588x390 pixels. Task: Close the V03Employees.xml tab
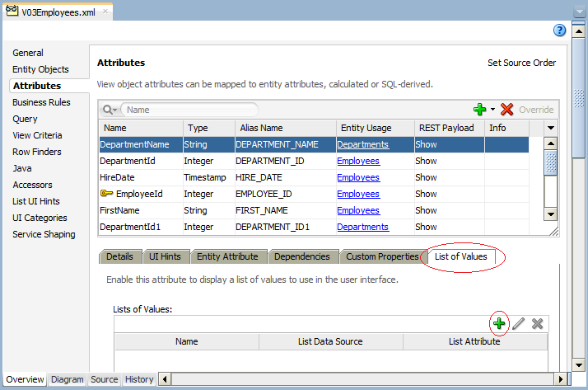[x=105, y=12]
